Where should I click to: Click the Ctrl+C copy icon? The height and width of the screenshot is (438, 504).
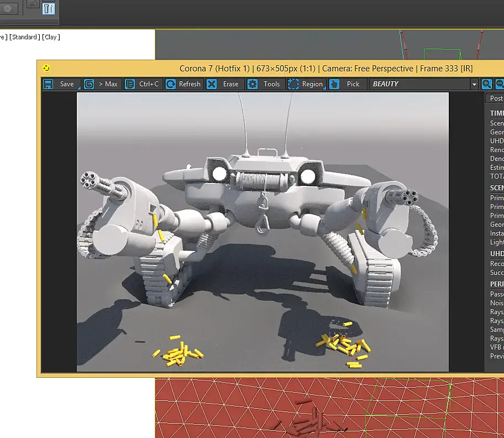tap(130, 84)
